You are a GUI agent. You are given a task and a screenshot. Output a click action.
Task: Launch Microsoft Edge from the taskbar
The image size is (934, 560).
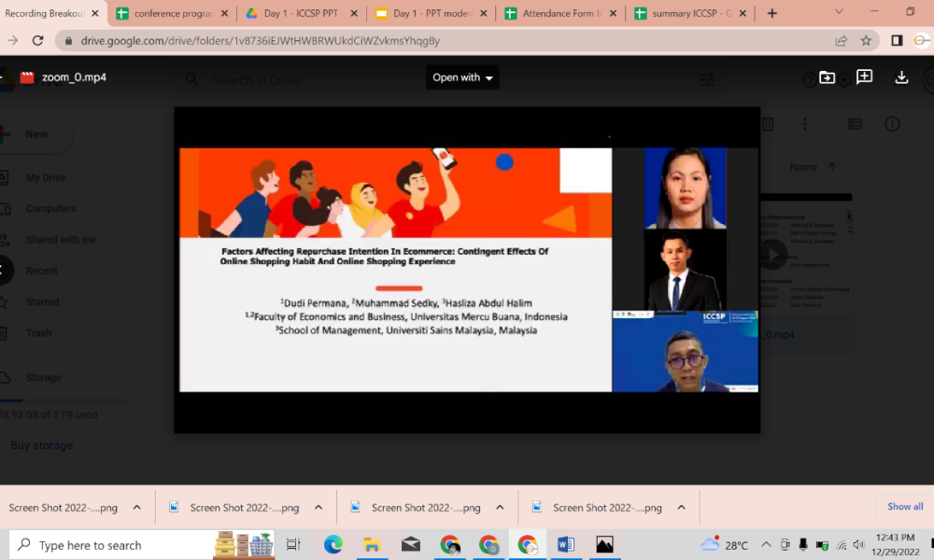point(333,544)
